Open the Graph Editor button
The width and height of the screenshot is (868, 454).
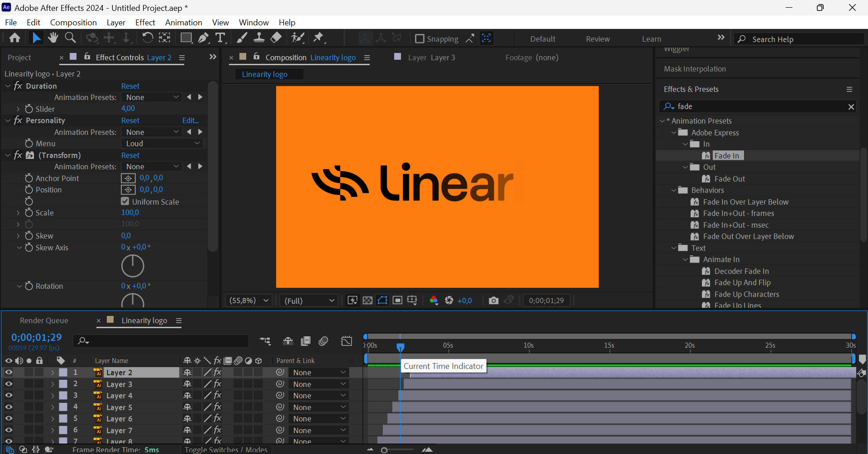(x=347, y=341)
